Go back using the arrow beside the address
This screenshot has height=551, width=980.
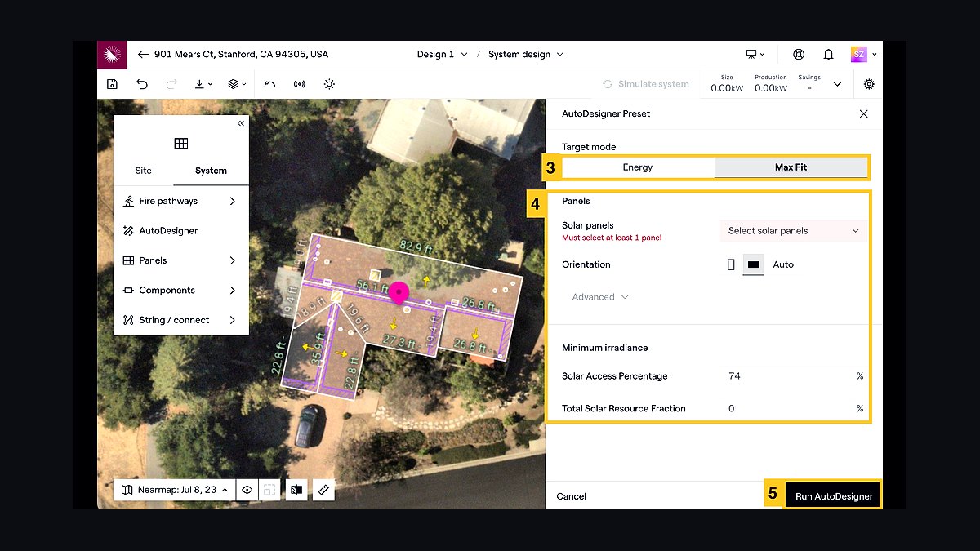[x=143, y=55]
